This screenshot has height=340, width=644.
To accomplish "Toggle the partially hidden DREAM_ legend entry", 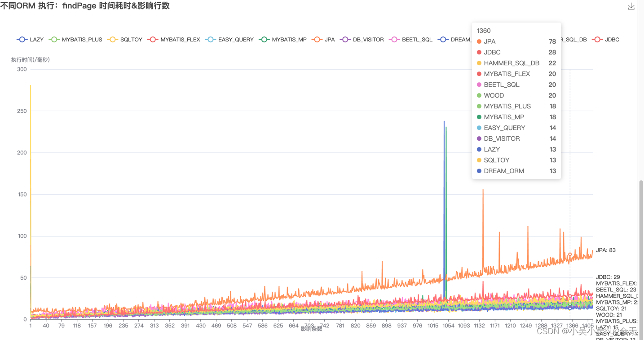I will tap(454, 40).
